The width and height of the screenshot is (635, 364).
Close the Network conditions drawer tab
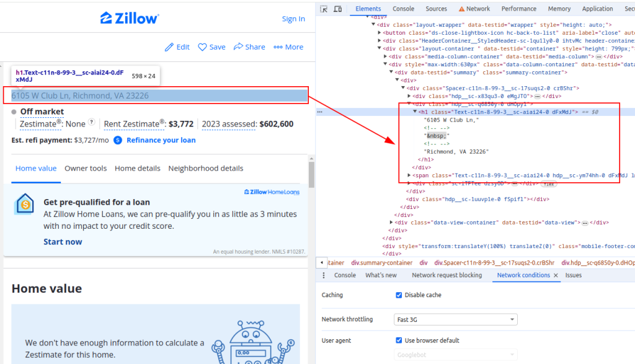coord(556,275)
